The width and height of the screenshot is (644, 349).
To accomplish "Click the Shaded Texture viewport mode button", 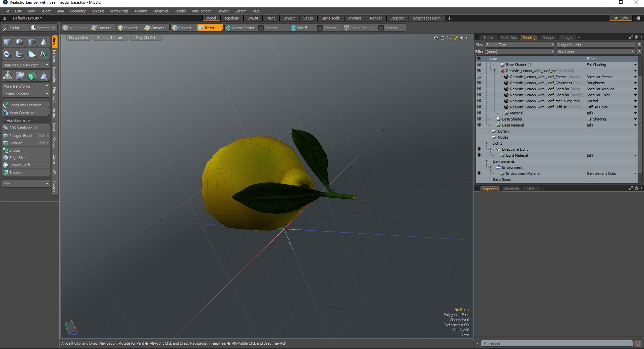I will tap(110, 38).
